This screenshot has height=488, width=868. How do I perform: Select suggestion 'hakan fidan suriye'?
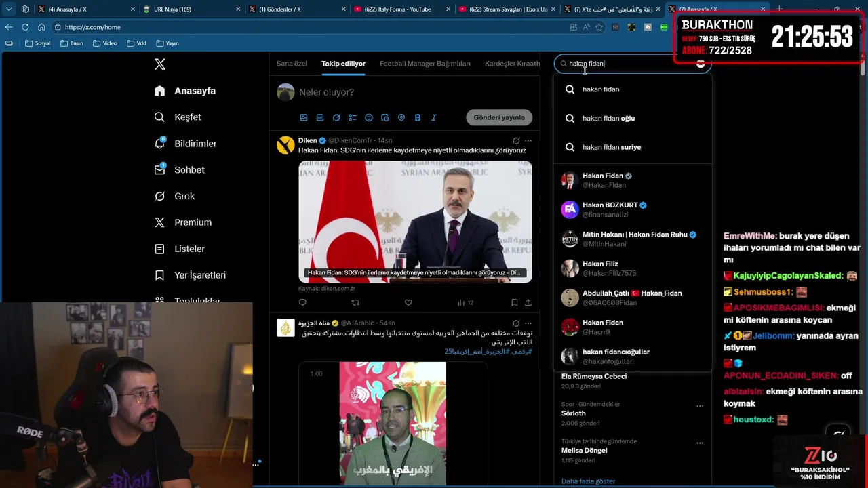tap(633, 147)
